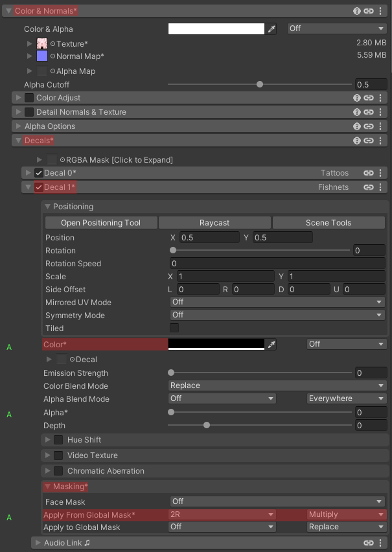Image resolution: width=392 pixels, height=552 pixels.
Task: Disable the Decal 0 checkbox
Action: click(x=39, y=173)
